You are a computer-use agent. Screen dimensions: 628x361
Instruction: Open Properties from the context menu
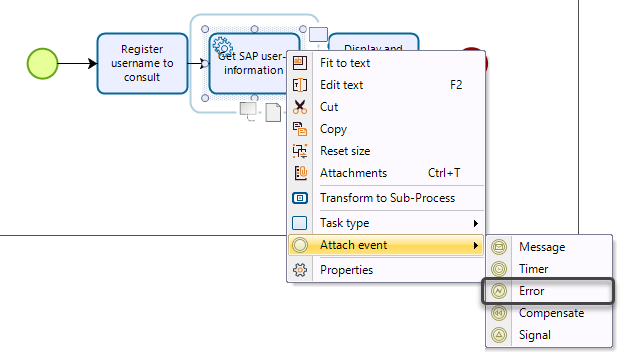386,270
